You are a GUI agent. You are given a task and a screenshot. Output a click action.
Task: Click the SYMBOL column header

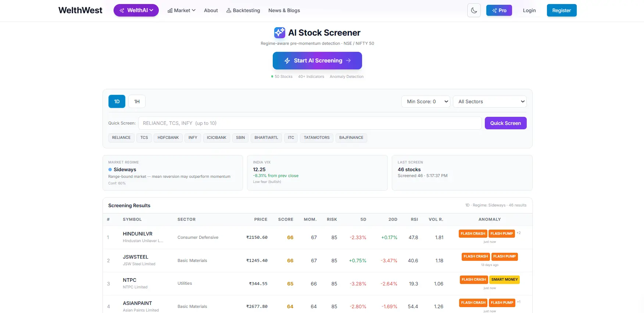pyautogui.click(x=132, y=219)
